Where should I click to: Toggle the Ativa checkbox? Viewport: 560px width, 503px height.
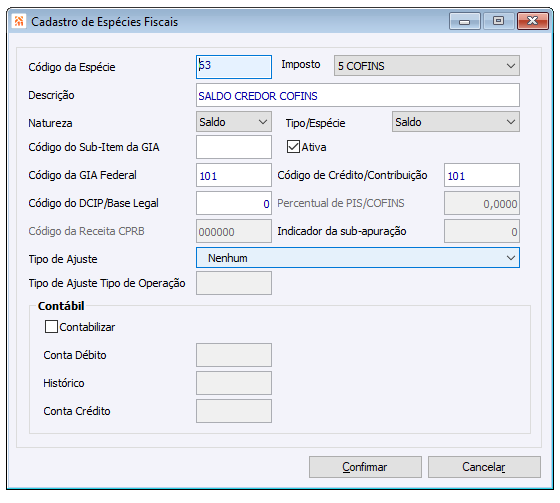click(x=293, y=147)
